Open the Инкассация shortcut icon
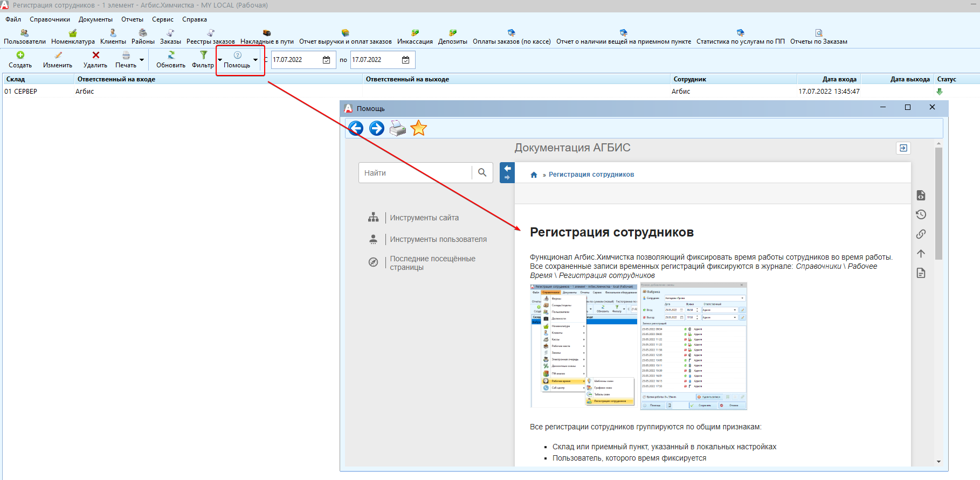980x480 pixels. 415,33
